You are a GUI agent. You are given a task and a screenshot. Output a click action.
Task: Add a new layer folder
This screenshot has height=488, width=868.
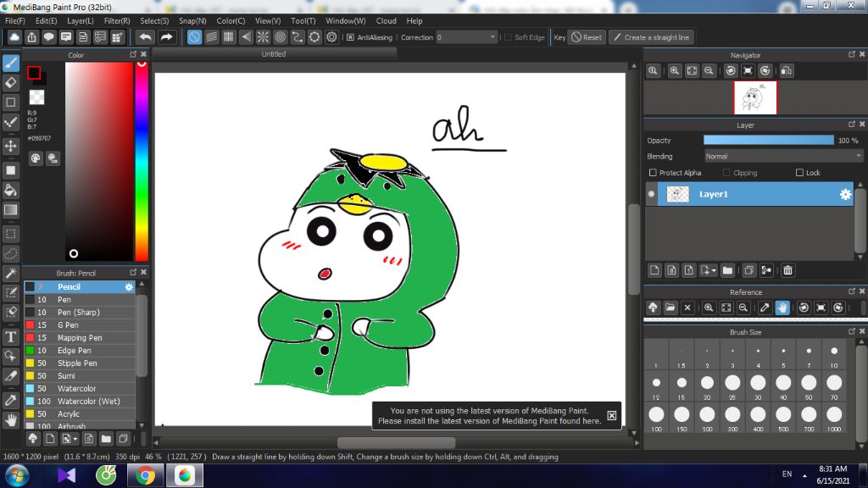coord(727,270)
